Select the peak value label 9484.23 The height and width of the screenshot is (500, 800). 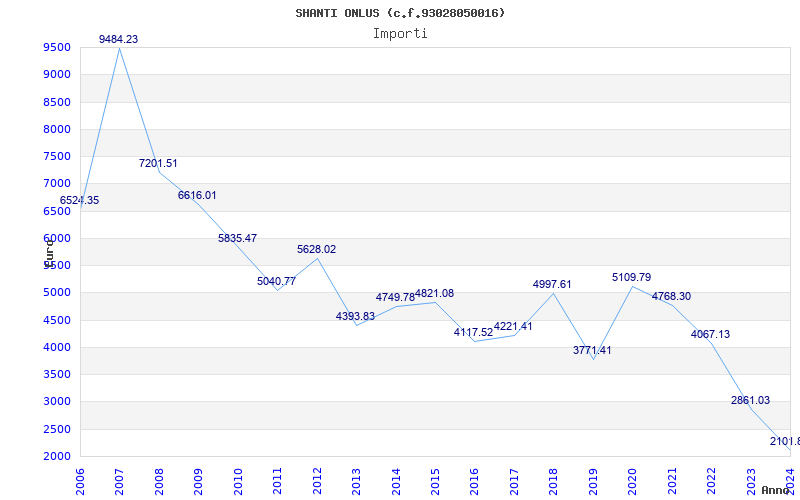[x=118, y=39]
